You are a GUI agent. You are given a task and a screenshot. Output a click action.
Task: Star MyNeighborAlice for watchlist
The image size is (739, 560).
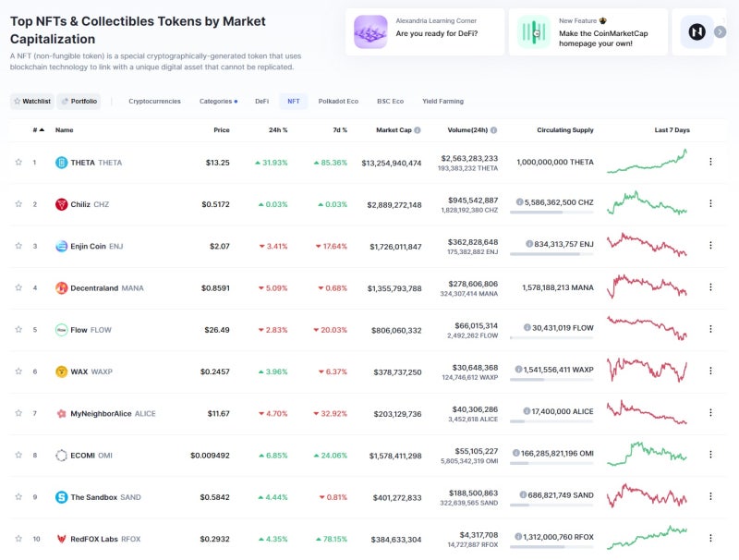point(18,413)
